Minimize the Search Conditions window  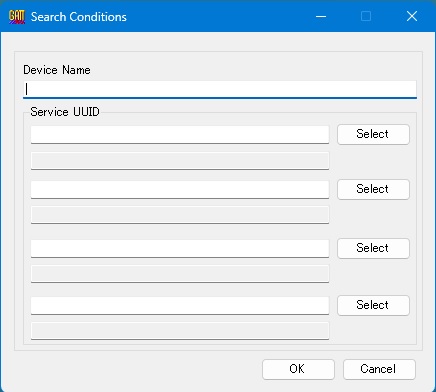[x=321, y=16]
